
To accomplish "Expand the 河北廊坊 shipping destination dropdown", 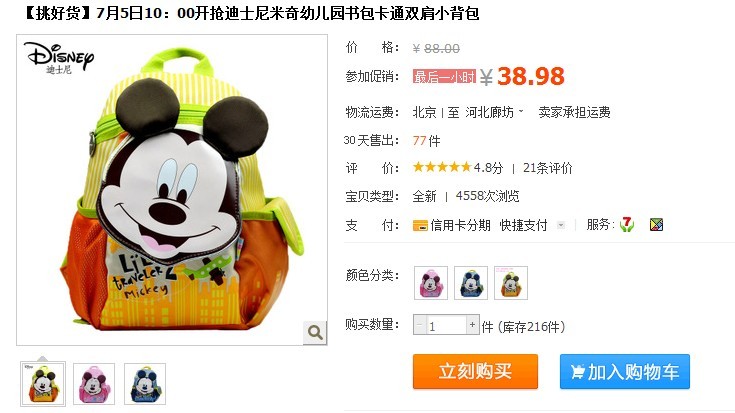I will point(494,112).
